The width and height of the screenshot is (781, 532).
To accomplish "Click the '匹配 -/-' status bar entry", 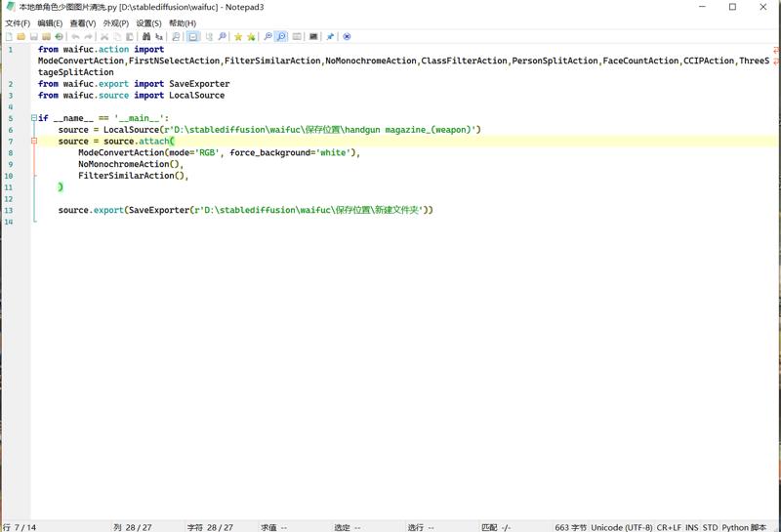I will pos(496,527).
